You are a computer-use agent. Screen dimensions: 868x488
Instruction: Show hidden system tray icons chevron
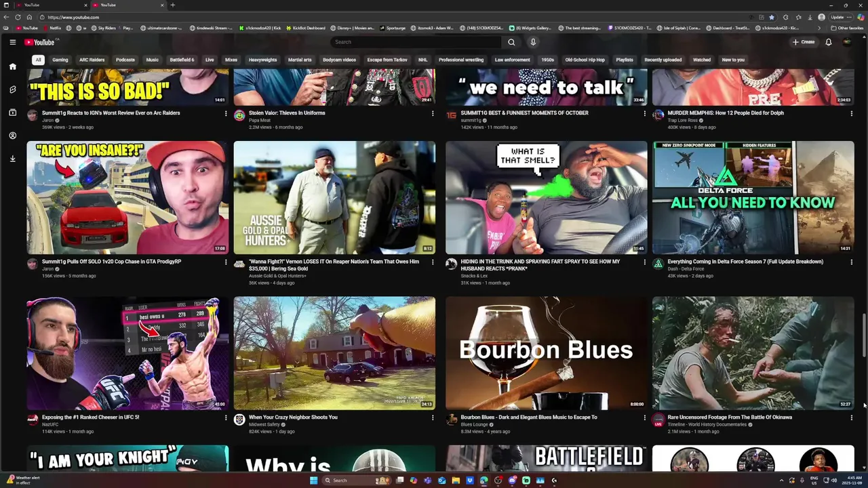(781, 481)
